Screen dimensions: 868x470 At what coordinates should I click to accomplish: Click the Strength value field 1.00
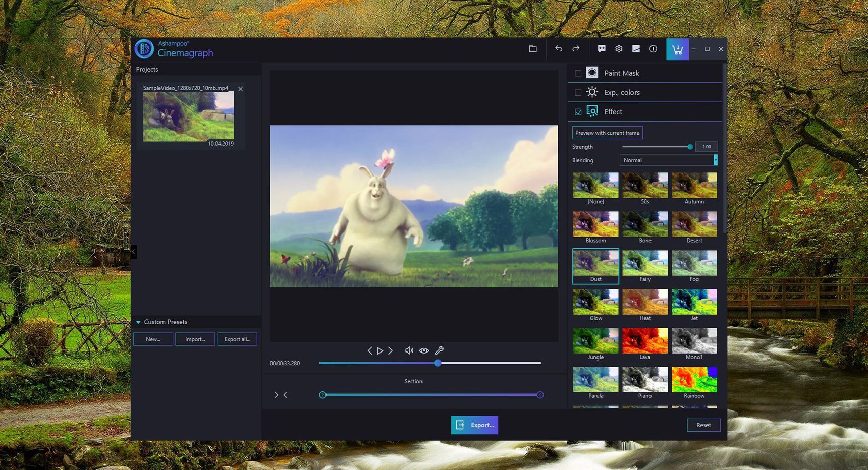click(706, 147)
